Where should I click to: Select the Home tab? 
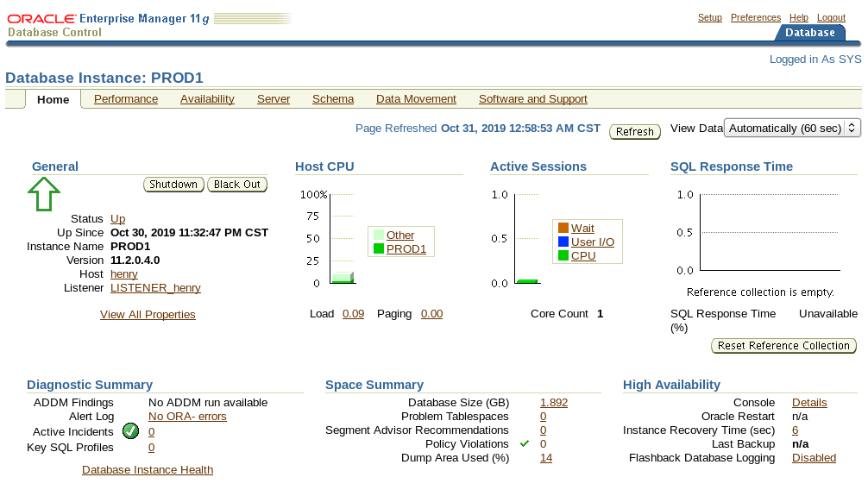53,100
